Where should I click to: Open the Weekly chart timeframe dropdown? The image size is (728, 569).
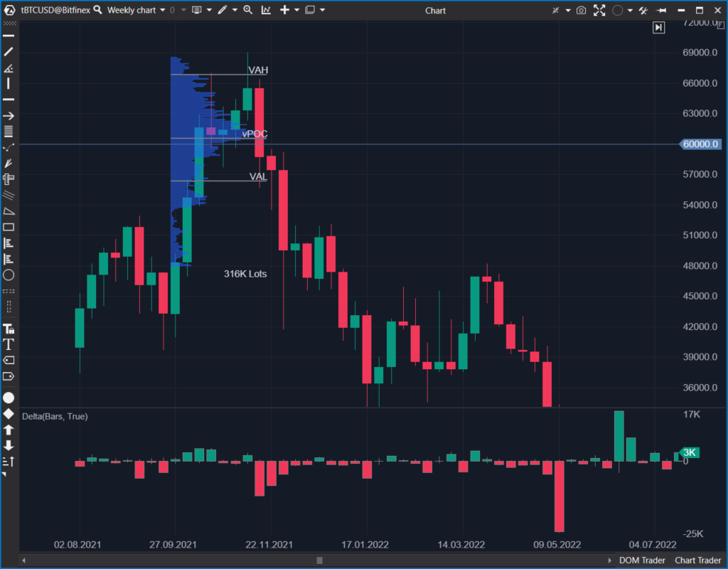(135, 10)
